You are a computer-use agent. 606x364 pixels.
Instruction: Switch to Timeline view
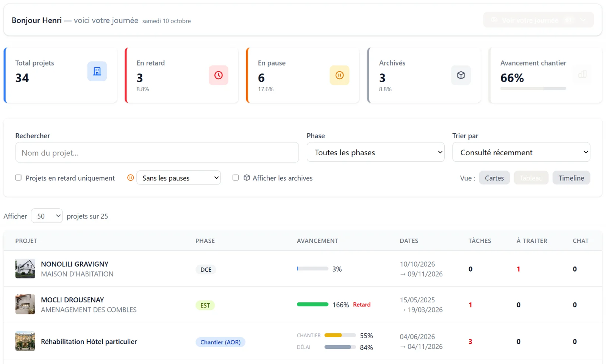point(571,178)
